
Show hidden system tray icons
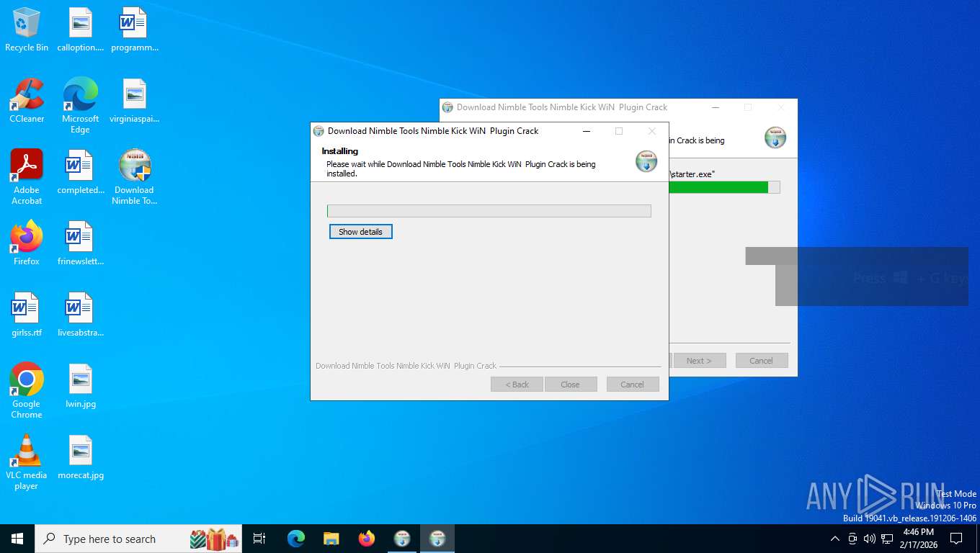[835, 539]
